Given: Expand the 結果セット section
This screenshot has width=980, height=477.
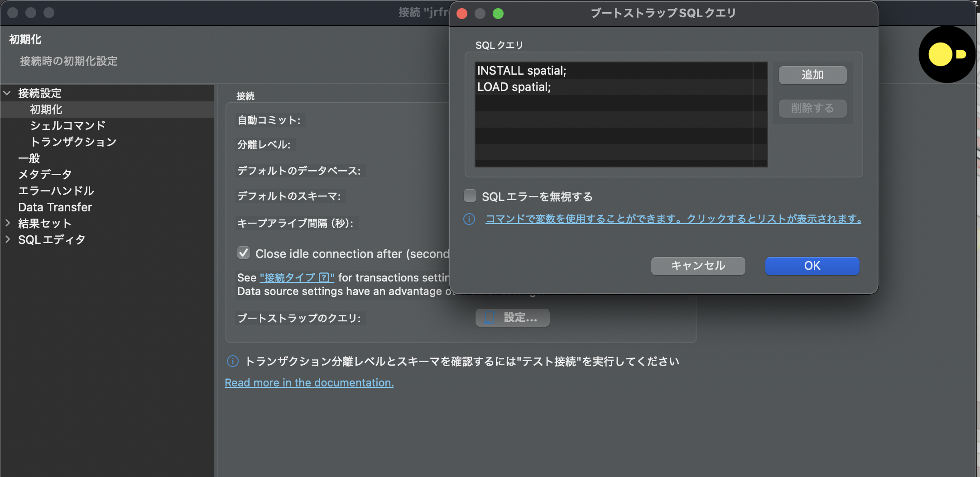Looking at the screenshot, I should (x=7, y=223).
